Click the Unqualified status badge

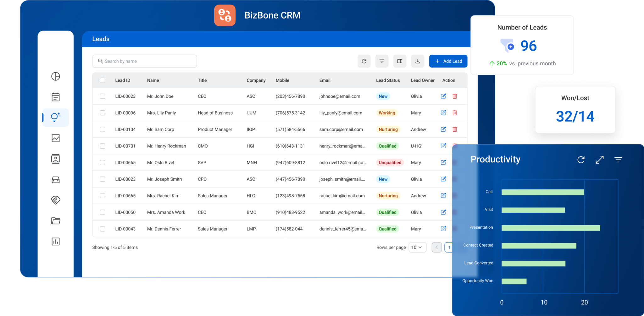coord(390,162)
